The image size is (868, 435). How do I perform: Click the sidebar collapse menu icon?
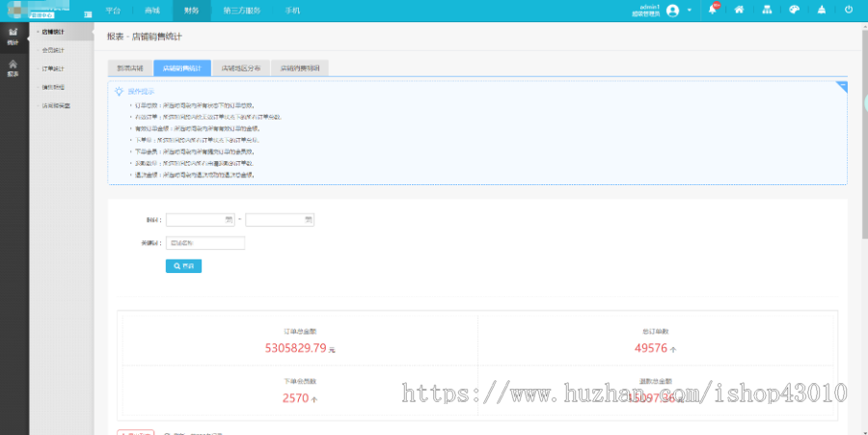click(88, 14)
